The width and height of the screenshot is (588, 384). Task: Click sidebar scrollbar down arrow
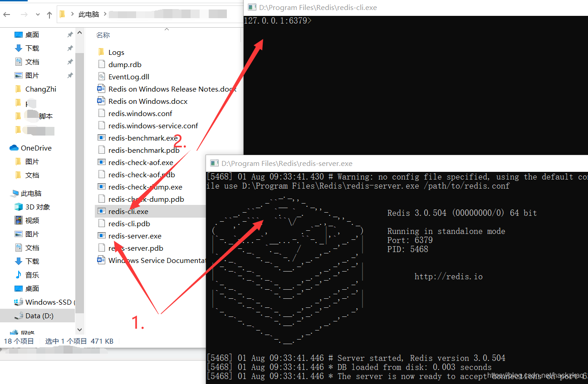(80, 330)
